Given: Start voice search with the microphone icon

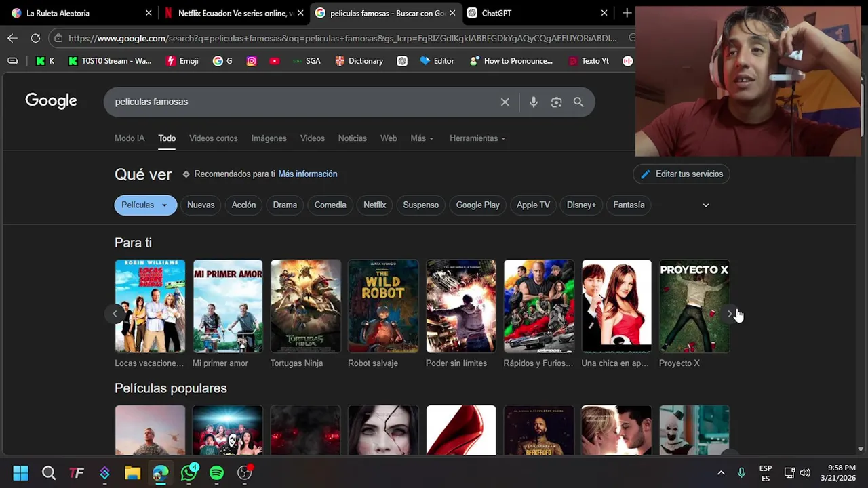Looking at the screenshot, I should pos(534,102).
